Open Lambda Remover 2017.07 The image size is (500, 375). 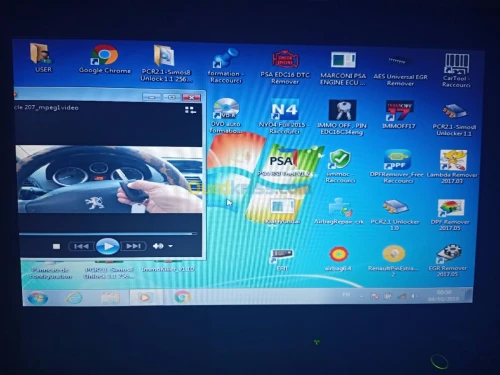(x=453, y=161)
